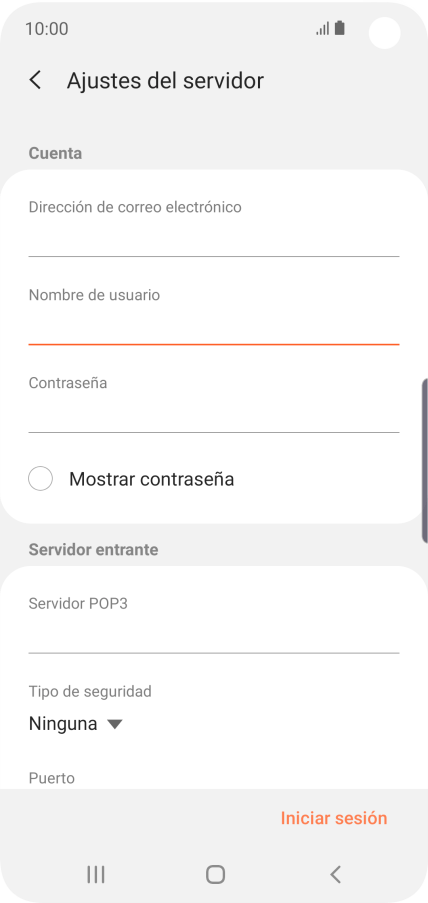Tap the 10:00 clock in status bar
The height and width of the screenshot is (903, 428).
click(47, 29)
